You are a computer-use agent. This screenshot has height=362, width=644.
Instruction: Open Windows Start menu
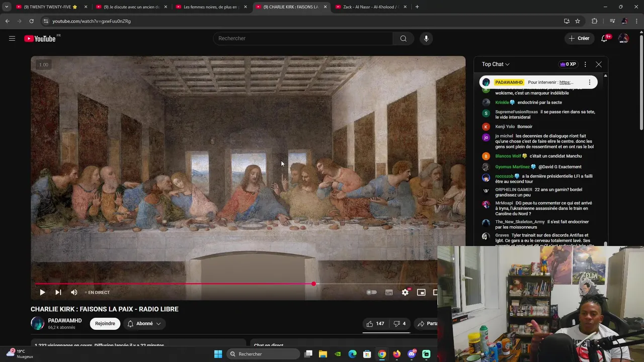click(x=218, y=354)
